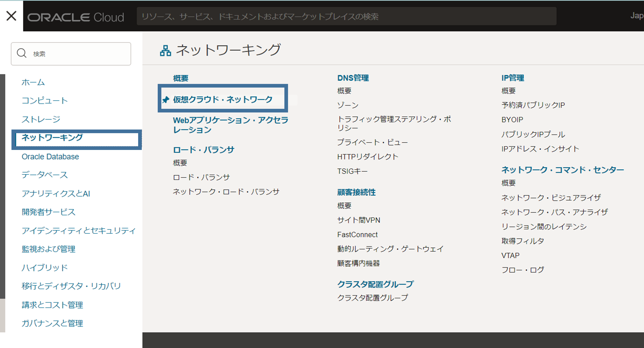The image size is (644, 348).
Task: Open サイト間VPN link
Action: coord(358,220)
